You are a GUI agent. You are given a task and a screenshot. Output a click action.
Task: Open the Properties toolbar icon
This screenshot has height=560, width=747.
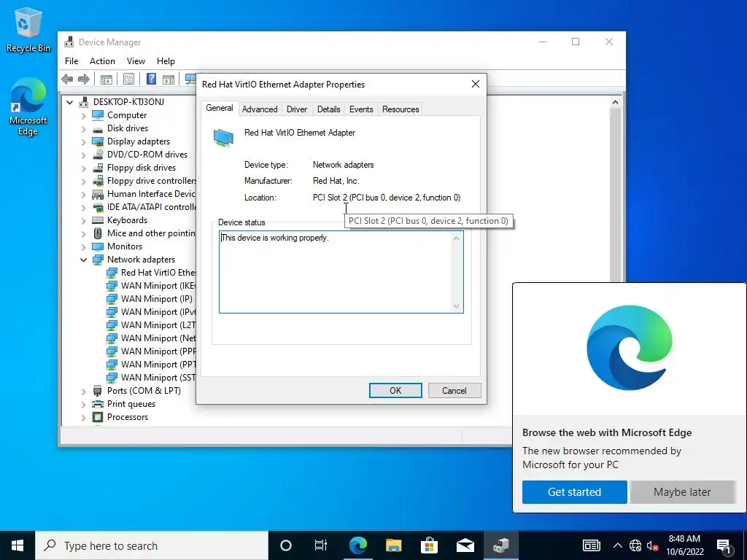(x=128, y=79)
